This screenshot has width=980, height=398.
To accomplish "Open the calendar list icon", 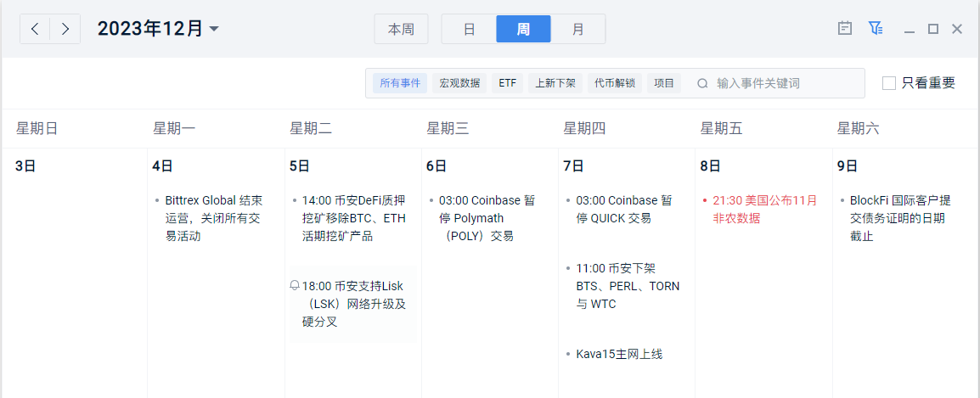I will (845, 28).
